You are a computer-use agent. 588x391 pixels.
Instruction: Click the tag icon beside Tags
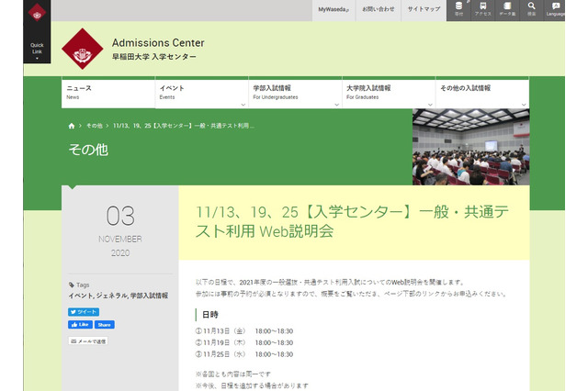[x=72, y=285]
